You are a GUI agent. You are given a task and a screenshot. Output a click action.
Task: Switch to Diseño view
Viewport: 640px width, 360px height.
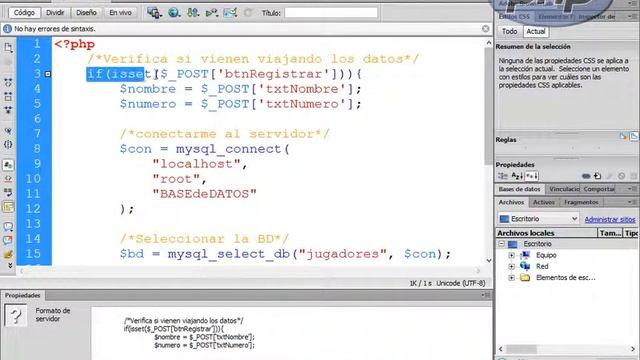pyautogui.click(x=86, y=13)
